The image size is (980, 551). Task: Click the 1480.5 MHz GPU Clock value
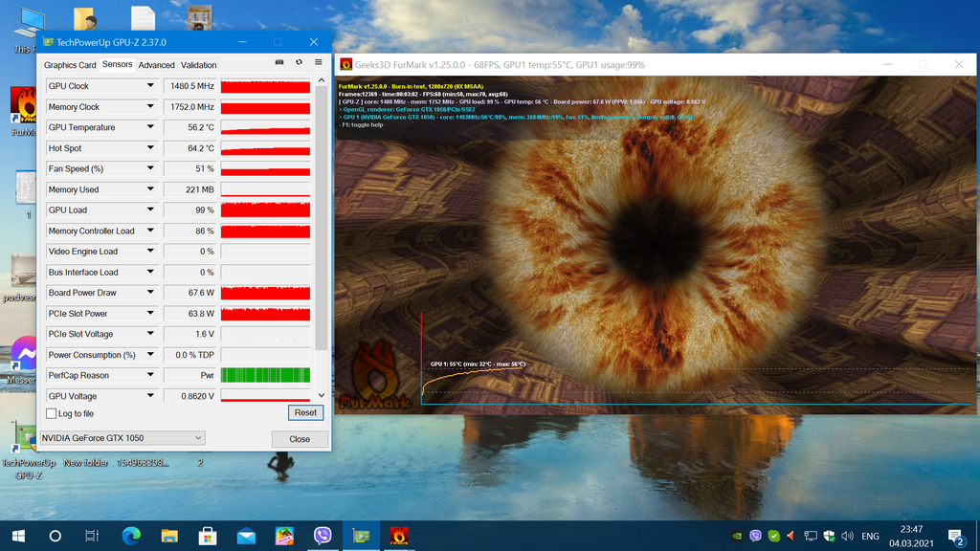coord(189,86)
